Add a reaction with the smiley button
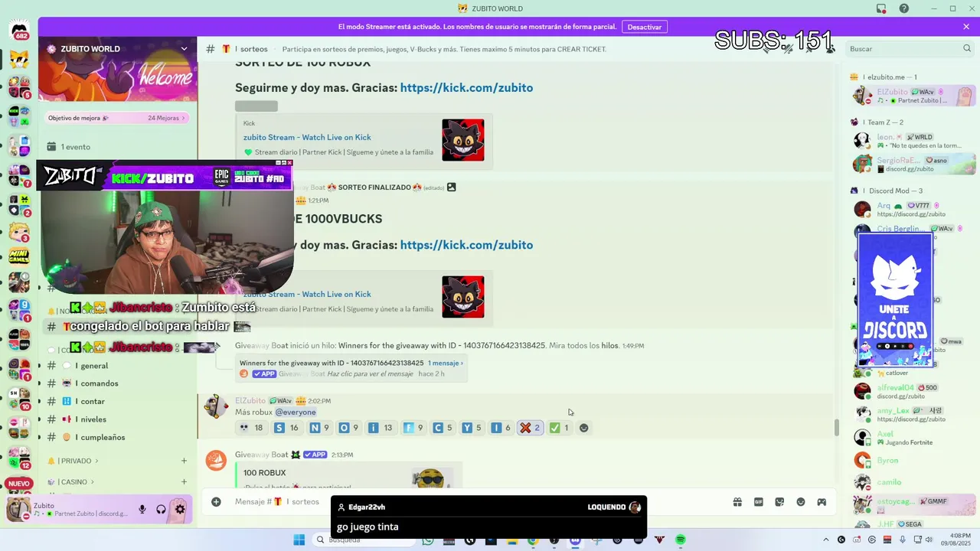The height and width of the screenshot is (551, 980). click(x=583, y=428)
